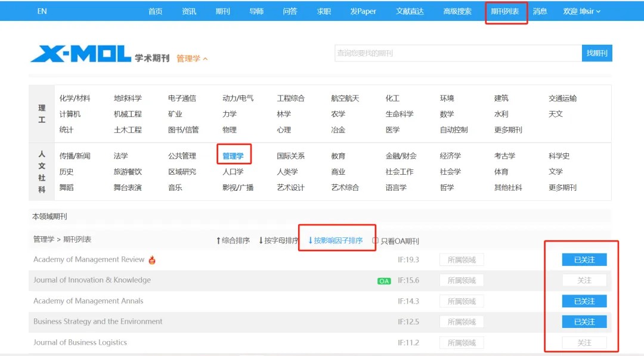Sort journals by 按字母排序
Screen dimensions: 644x356
[x=278, y=241]
